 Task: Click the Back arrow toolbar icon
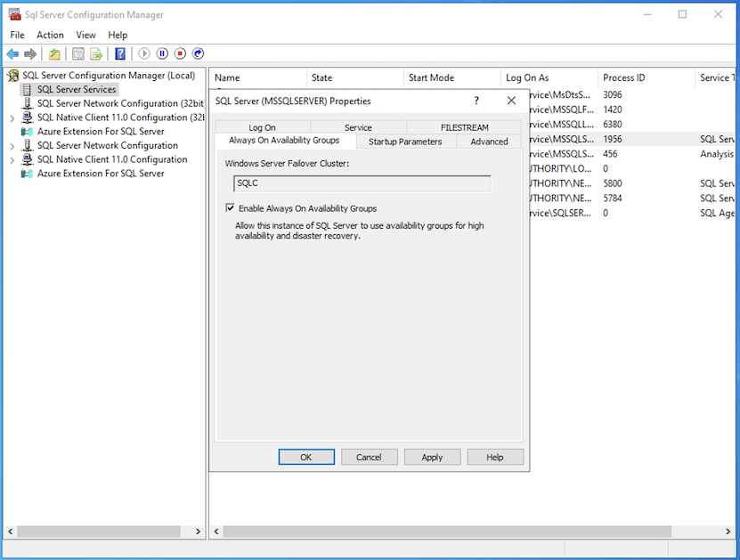point(12,53)
